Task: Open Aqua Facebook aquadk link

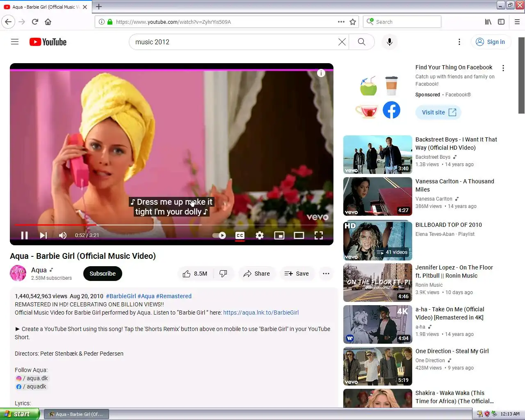Action: [31, 386]
